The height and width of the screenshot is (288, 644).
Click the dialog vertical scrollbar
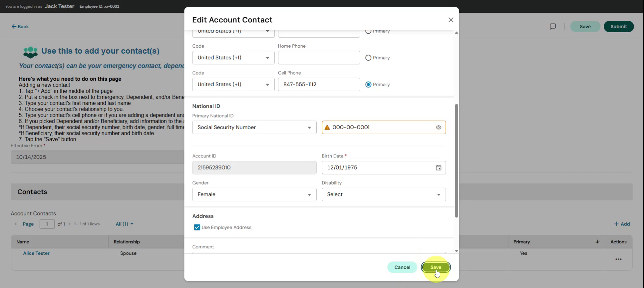456,160
